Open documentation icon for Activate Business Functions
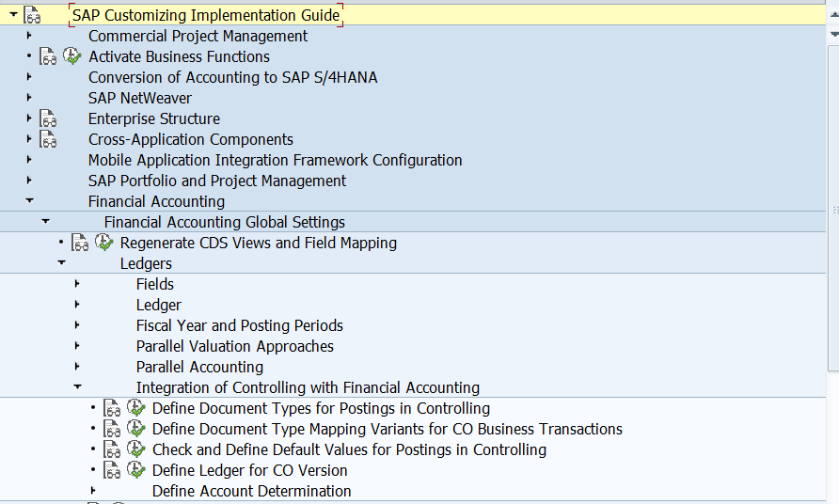The width and height of the screenshot is (839, 504). click(48, 56)
